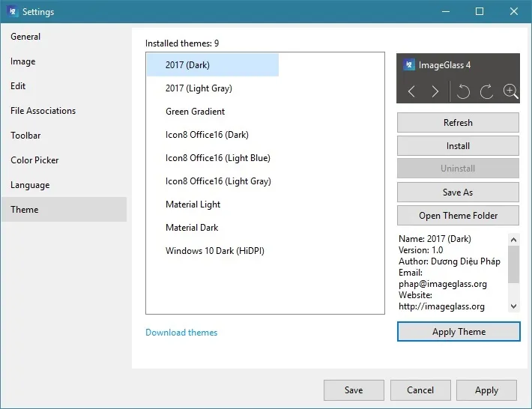Click the ImageGlass logo in theme preview
Screen dimensions: 532x409
[409, 64]
